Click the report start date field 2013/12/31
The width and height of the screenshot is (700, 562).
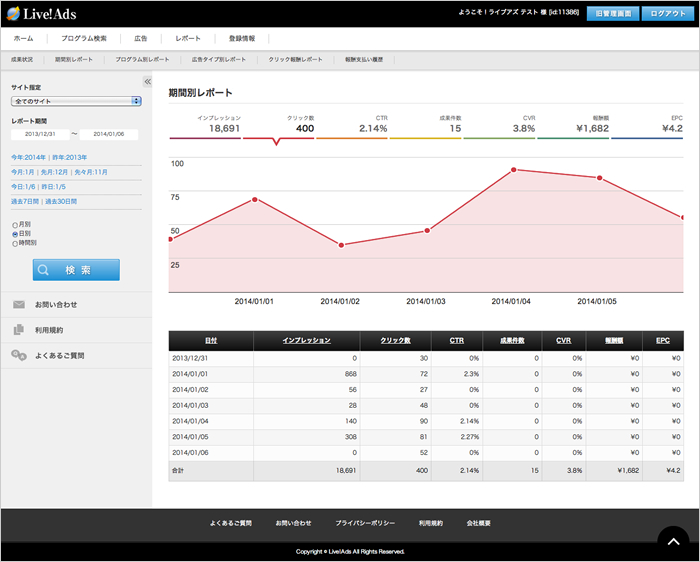(39, 134)
